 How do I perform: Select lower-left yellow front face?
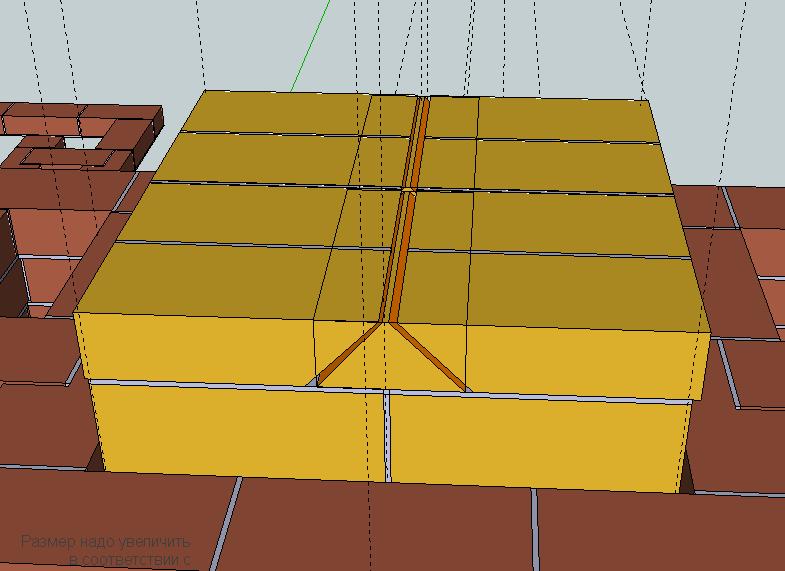click(x=240, y=430)
